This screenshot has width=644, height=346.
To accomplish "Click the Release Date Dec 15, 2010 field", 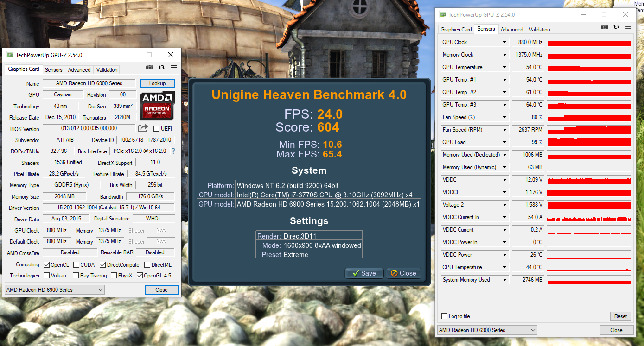I will point(61,117).
